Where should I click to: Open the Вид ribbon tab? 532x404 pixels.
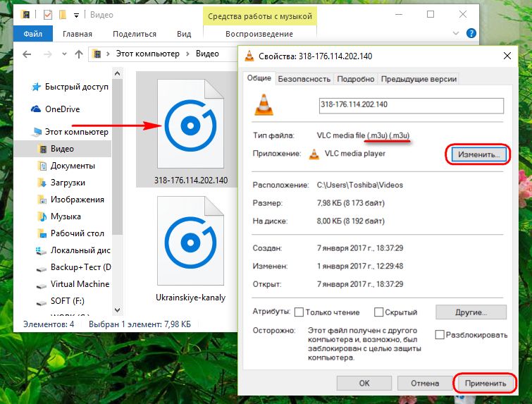tap(184, 34)
